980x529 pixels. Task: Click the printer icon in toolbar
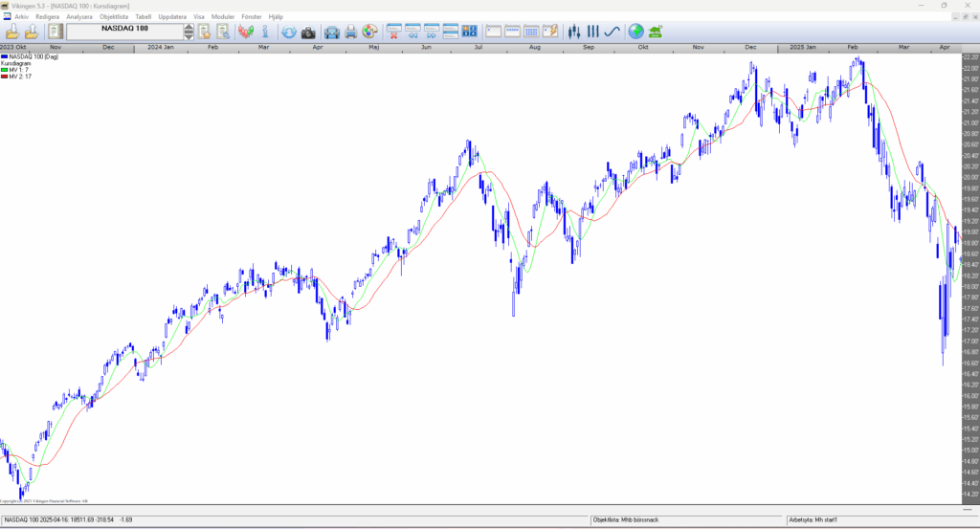pyautogui.click(x=351, y=32)
